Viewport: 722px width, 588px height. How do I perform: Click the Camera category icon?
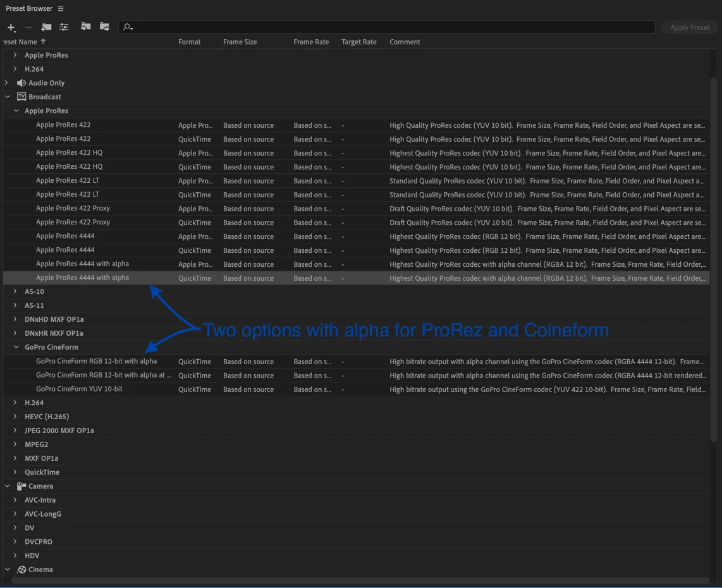(x=21, y=486)
